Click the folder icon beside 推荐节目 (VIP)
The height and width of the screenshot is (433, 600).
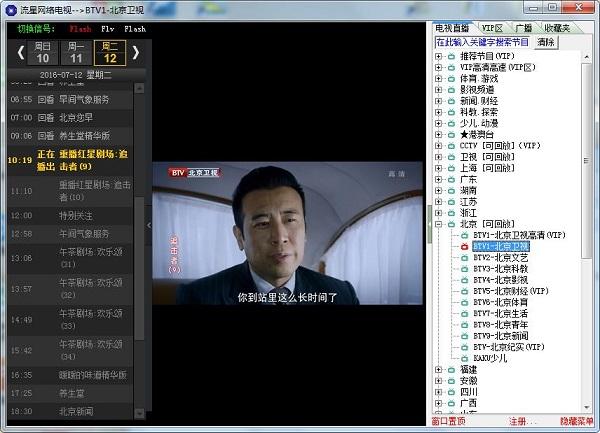[x=452, y=56]
